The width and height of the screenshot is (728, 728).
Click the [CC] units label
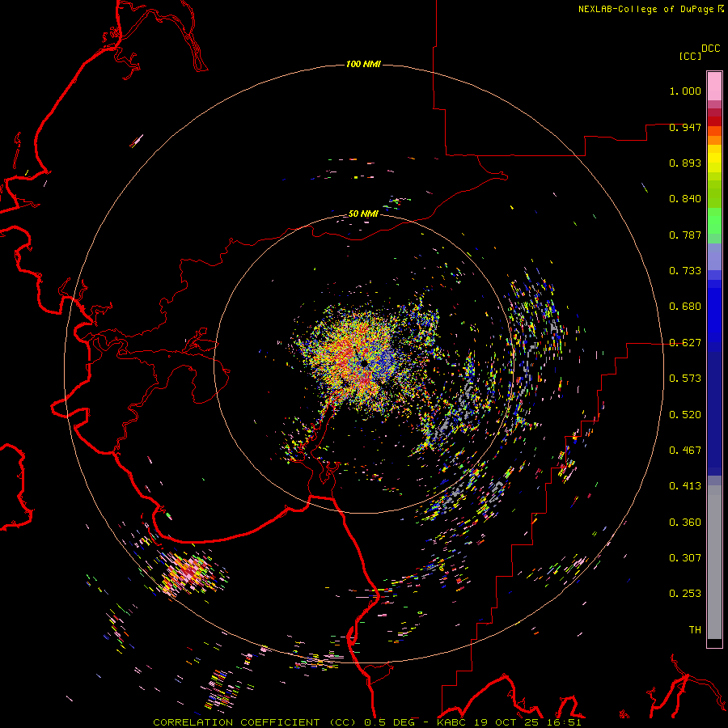[690, 56]
